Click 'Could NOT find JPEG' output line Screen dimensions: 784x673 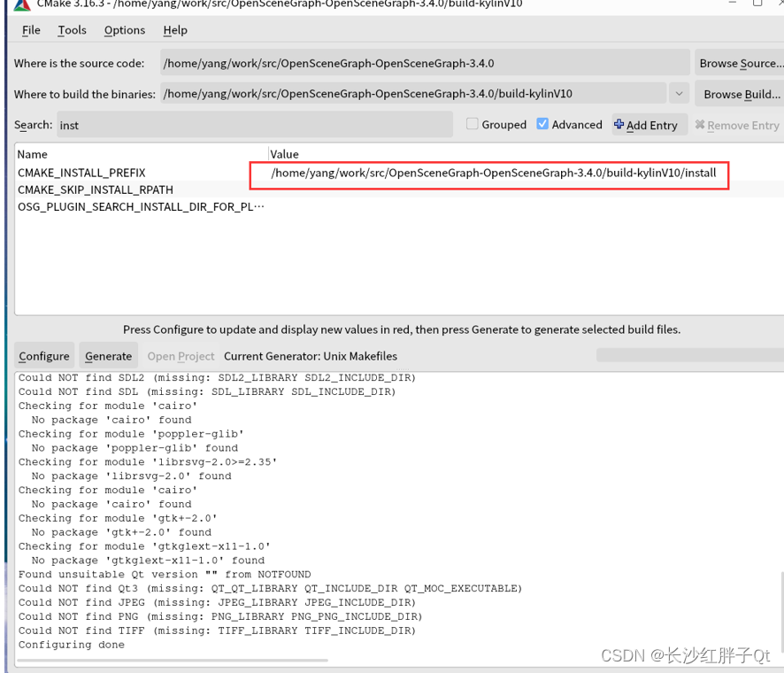(217, 602)
